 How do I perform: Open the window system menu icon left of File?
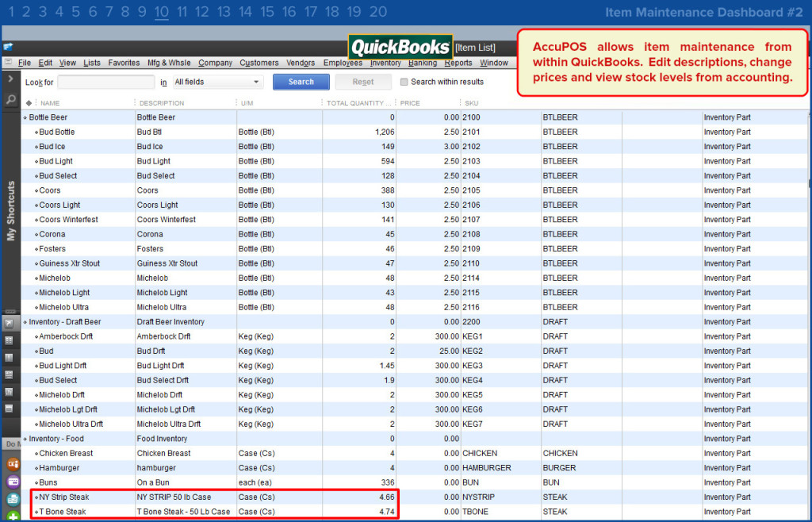click(8, 62)
